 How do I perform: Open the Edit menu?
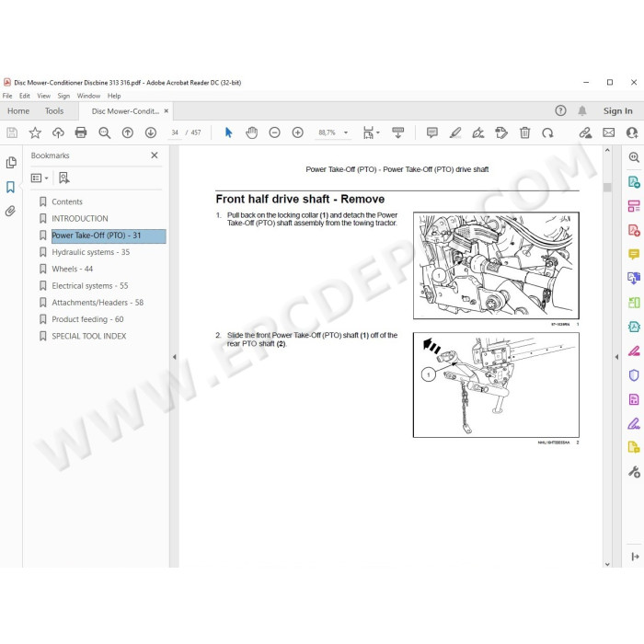(25, 96)
